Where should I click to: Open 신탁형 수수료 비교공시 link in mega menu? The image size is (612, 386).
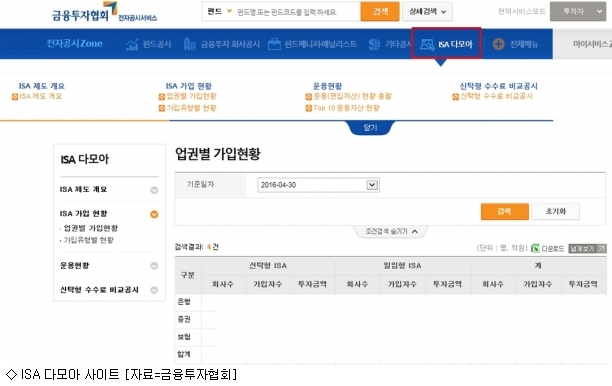(x=496, y=96)
